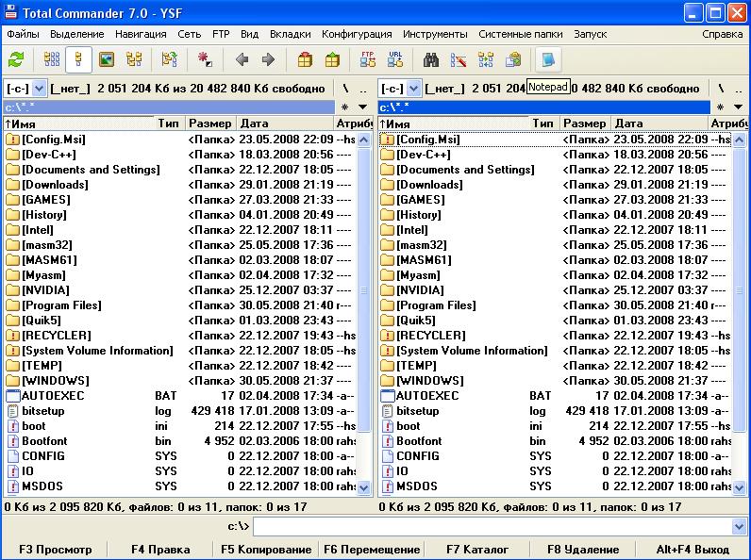The height and width of the screenshot is (560, 751).
Task: Go to root in left panel
Action: [x=345, y=89]
